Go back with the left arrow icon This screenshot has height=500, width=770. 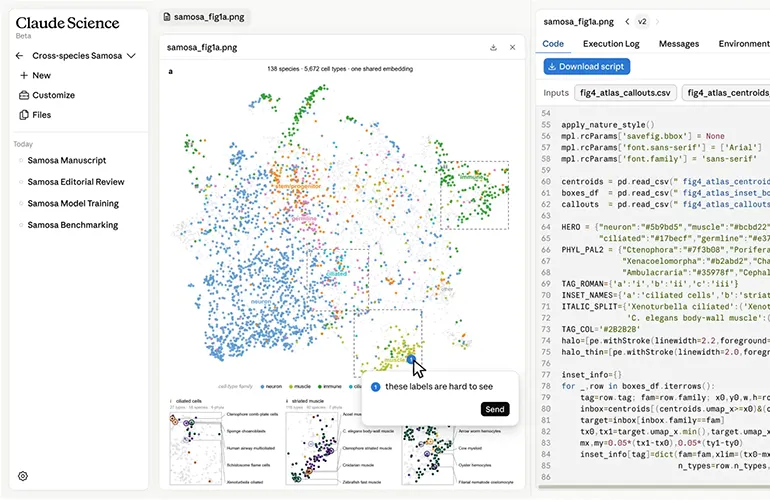coord(19,56)
